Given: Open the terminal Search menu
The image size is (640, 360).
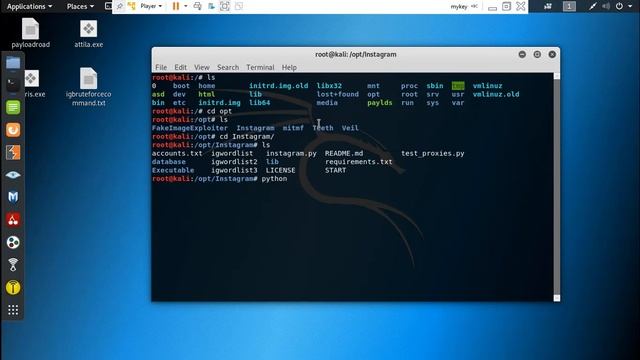Looking at the screenshot, I should (228, 67).
